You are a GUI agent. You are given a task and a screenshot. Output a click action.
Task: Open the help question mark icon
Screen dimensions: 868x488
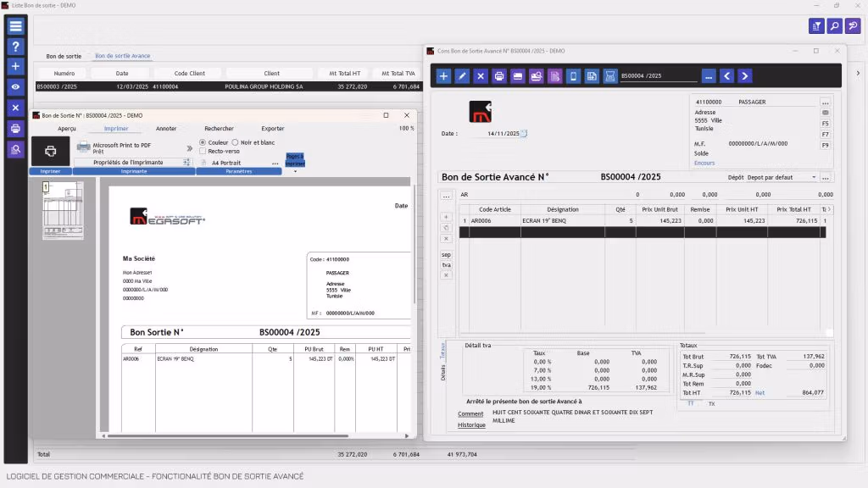[x=15, y=47]
